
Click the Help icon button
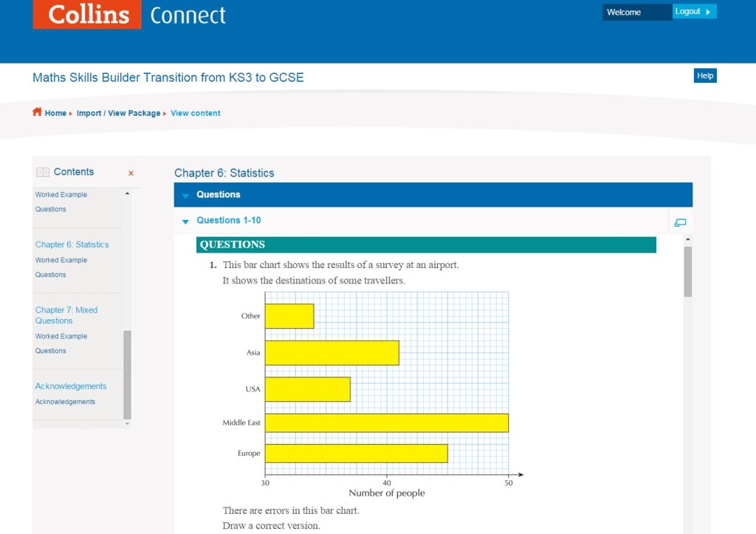tap(704, 75)
